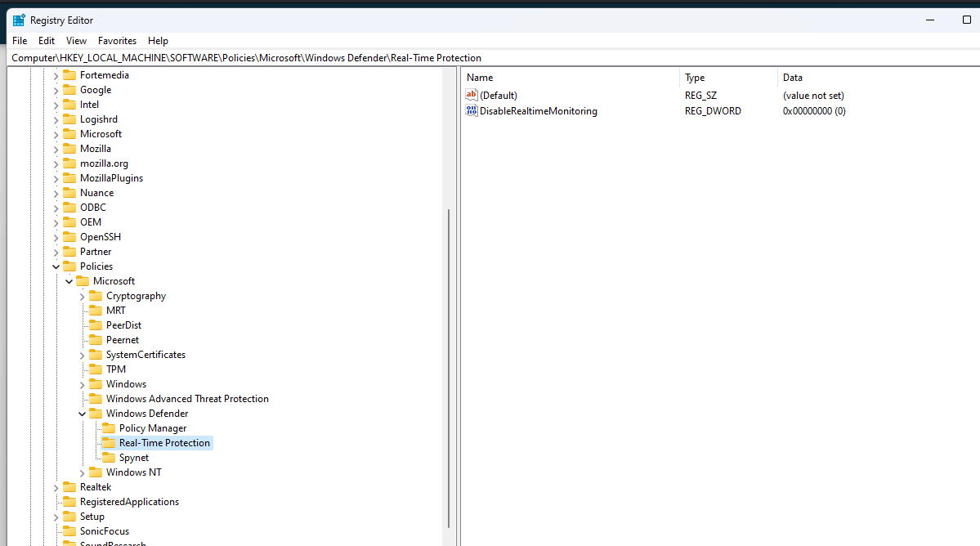Image resolution: width=980 pixels, height=546 pixels.
Task: Click the REG_DWORD type cell
Action: coord(713,111)
